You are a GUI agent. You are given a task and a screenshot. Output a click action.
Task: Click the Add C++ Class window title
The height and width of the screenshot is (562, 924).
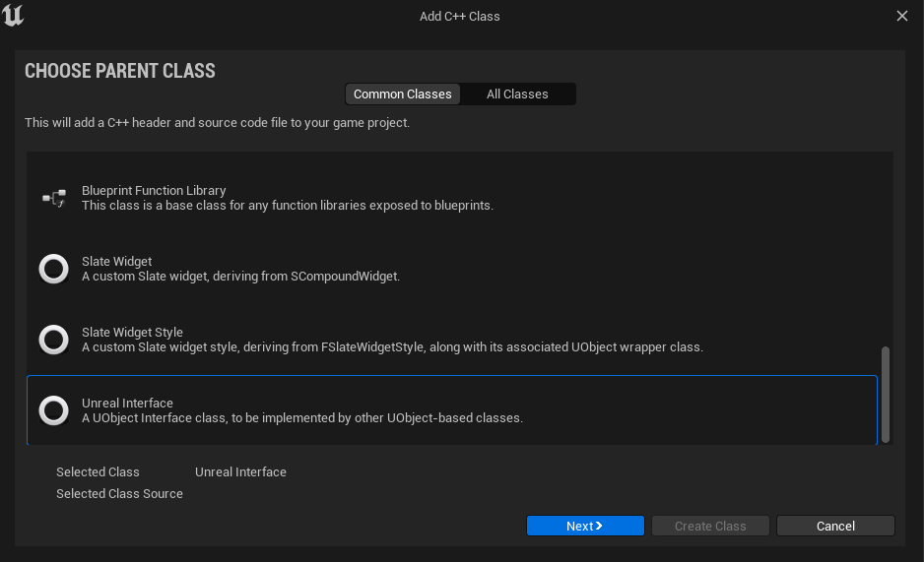pyautogui.click(x=460, y=17)
